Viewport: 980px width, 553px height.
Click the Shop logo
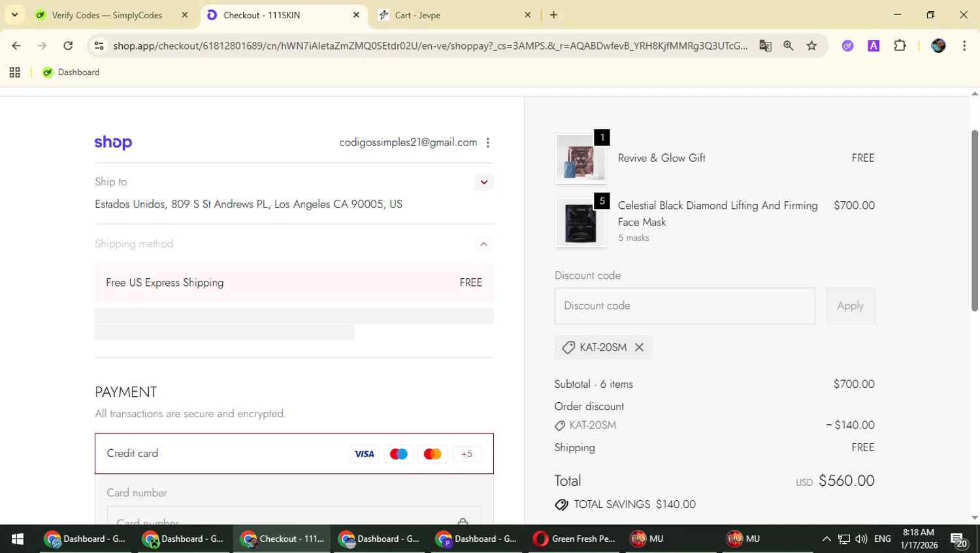(113, 142)
